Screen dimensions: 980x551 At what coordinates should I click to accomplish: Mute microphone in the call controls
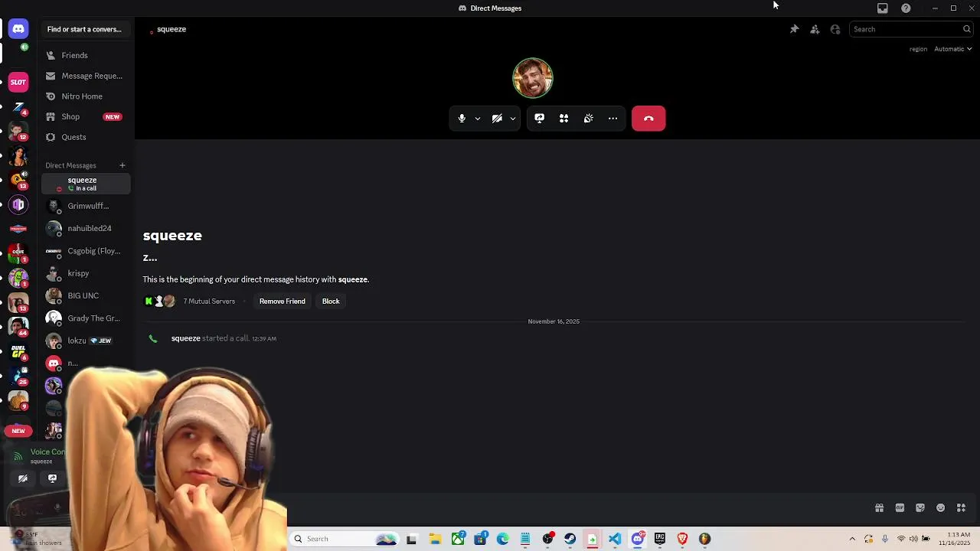(462, 119)
